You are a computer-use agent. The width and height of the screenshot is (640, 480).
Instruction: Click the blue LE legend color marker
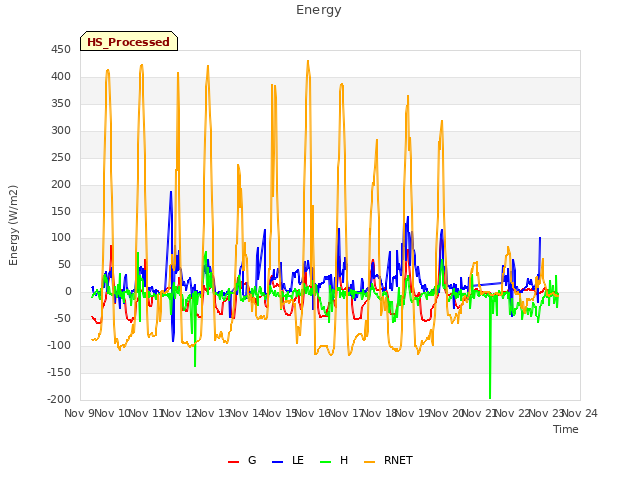click(x=278, y=462)
